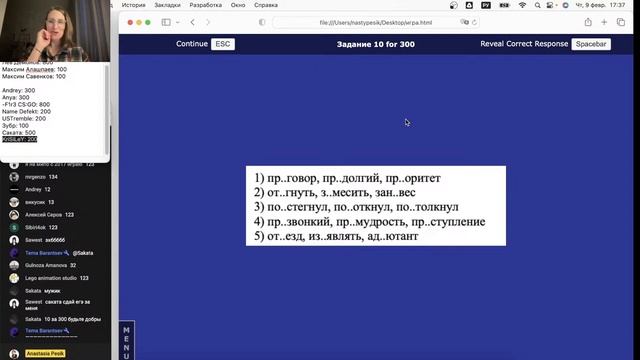Click the privacy shield icon left of address bar
This screenshot has height=360, width=640.
point(262,22)
